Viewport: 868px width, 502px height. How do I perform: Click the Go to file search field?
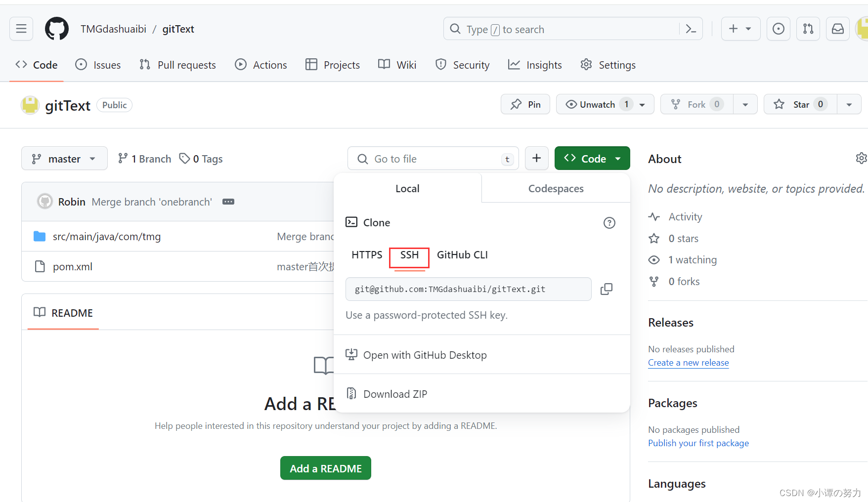click(x=434, y=159)
